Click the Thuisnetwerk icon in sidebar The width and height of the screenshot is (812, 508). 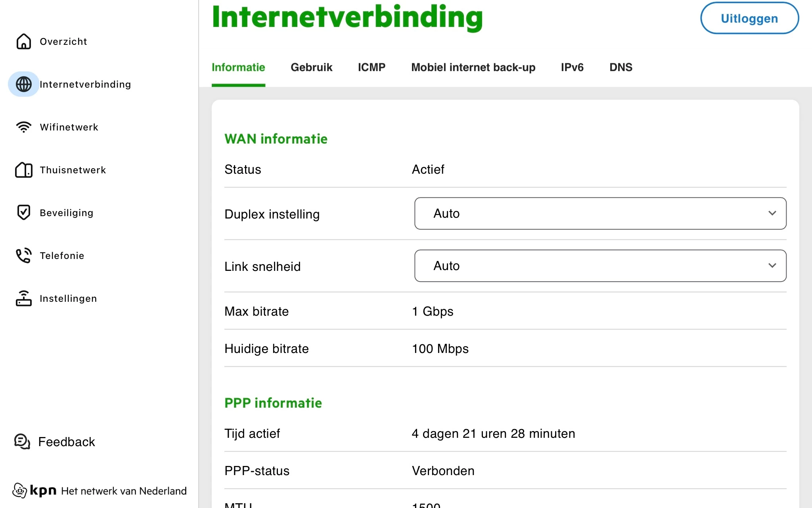24,170
